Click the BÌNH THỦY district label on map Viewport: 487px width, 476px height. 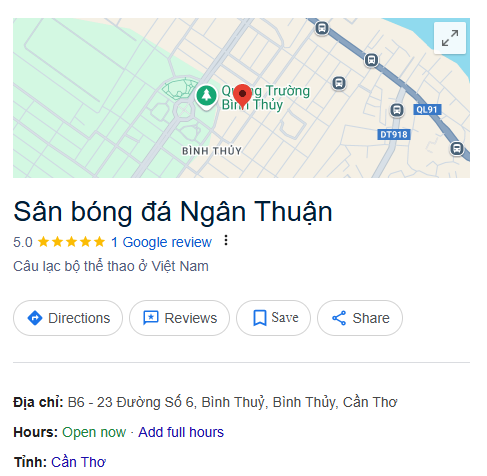point(212,151)
